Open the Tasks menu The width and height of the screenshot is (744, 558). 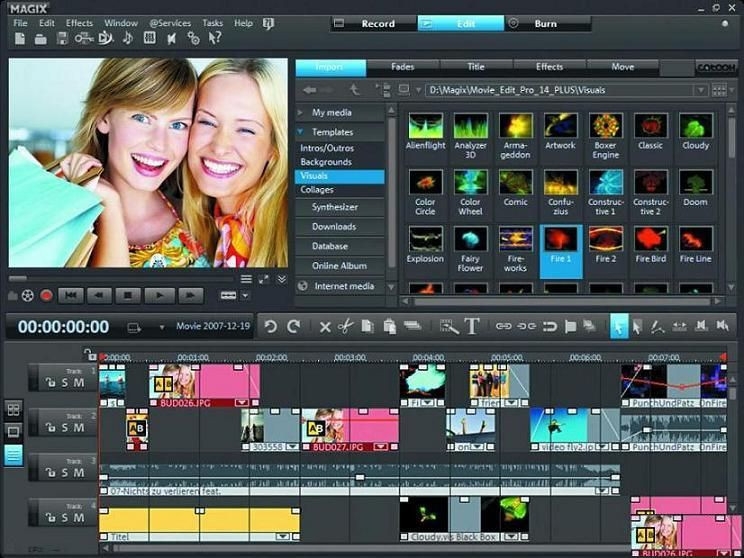click(x=212, y=23)
